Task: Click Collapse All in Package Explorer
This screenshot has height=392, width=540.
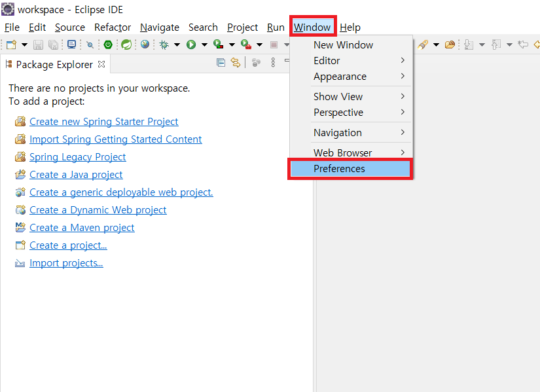Action: [221, 62]
